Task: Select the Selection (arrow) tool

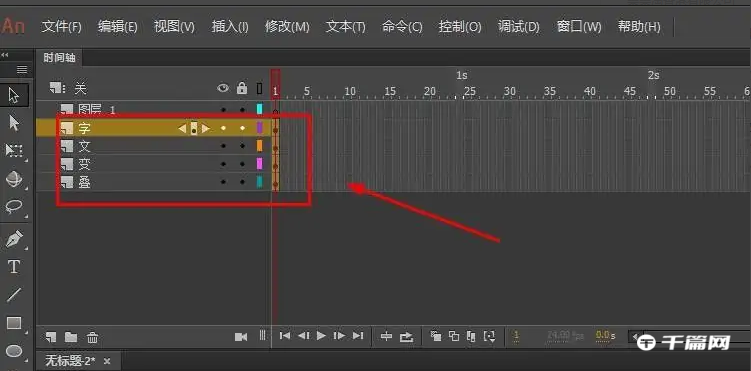Action: [14, 95]
